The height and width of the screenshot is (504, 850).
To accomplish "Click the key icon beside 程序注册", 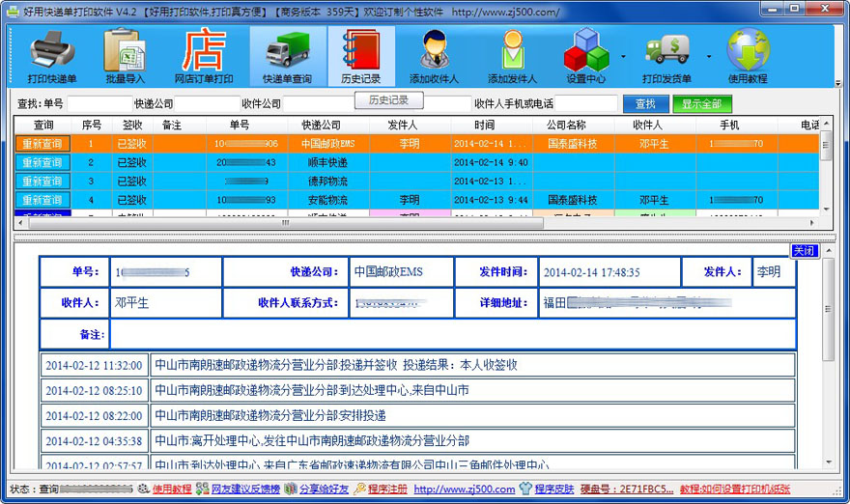I will (359, 489).
